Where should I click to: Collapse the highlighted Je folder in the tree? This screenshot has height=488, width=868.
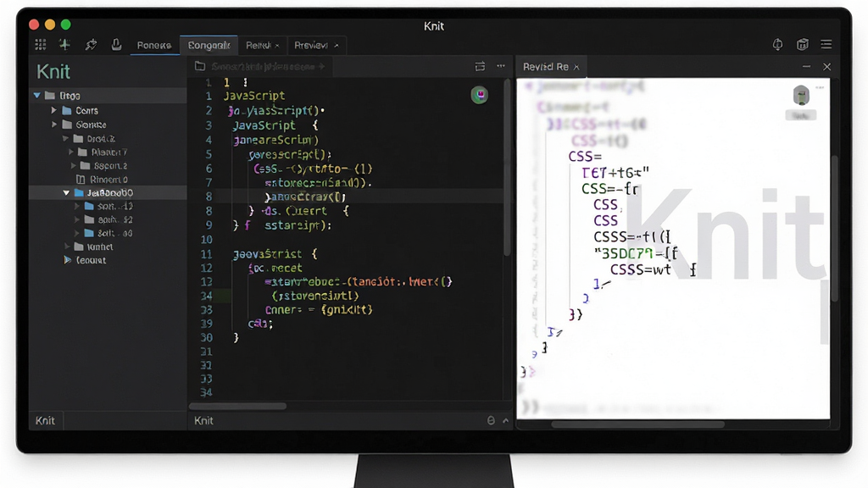[x=66, y=192]
